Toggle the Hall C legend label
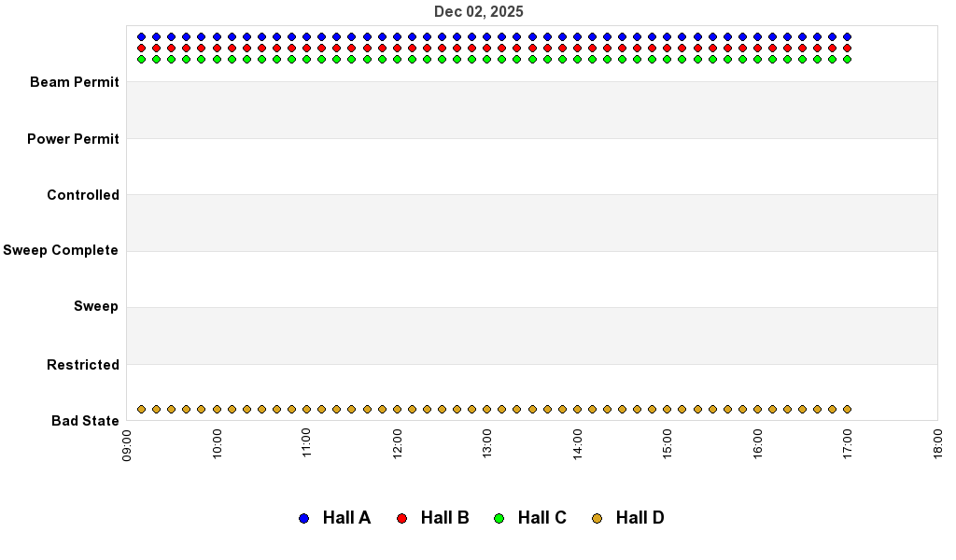Image resolution: width=956 pixels, height=560 pixels. point(541,518)
